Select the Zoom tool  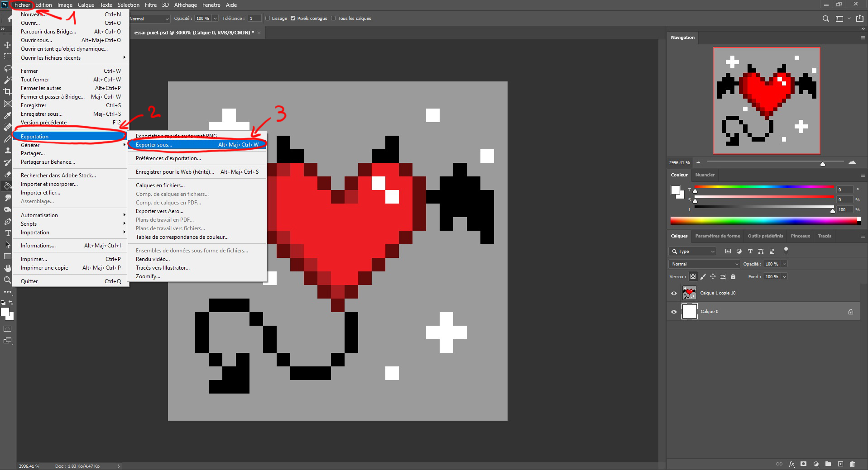pyautogui.click(x=7, y=280)
